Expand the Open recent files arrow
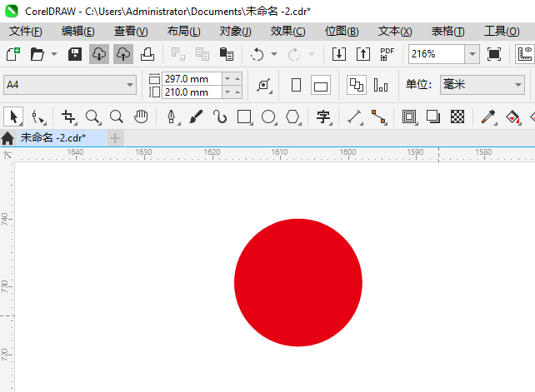535x392 pixels. click(54, 54)
